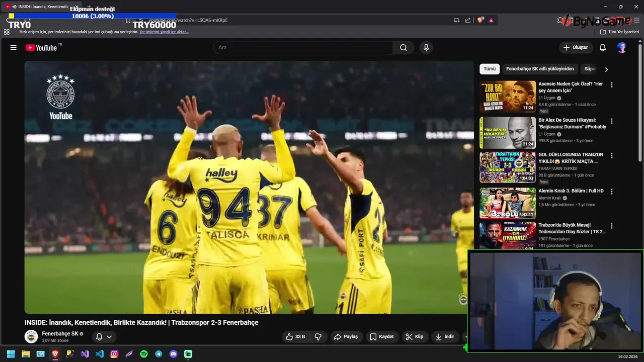The image size is (644, 362).
Task: Open Spotify from the taskbar
Action: (x=144, y=354)
